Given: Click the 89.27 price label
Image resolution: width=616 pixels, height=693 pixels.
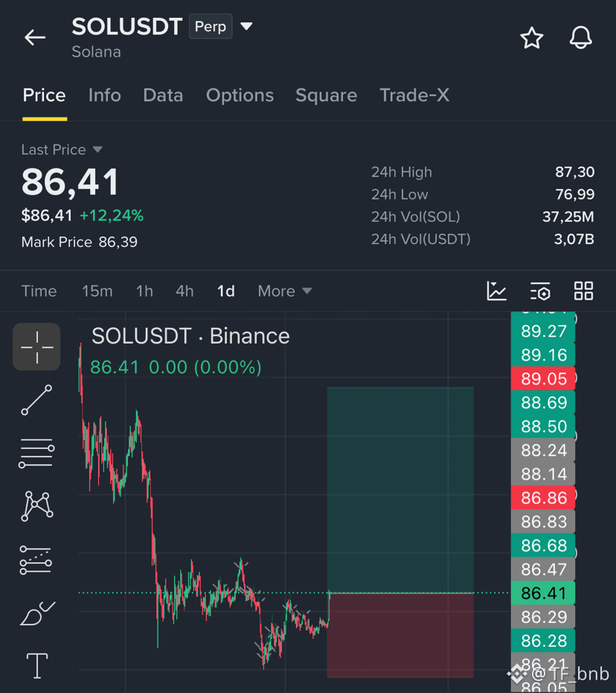Looking at the screenshot, I should (543, 332).
